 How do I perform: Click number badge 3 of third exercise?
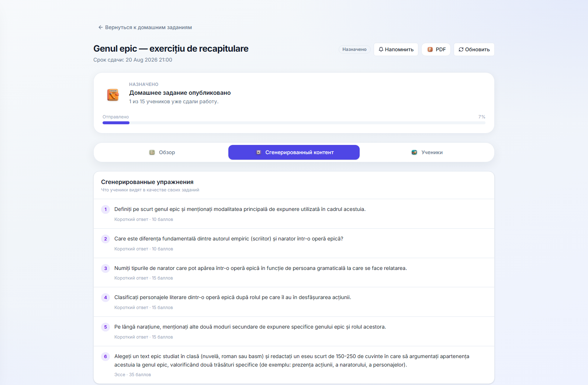pos(106,268)
